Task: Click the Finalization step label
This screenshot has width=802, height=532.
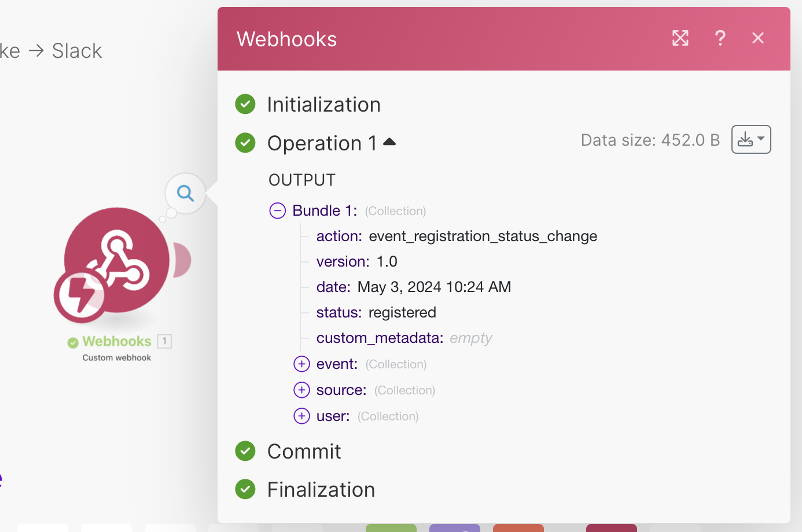Action: (x=321, y=490)
